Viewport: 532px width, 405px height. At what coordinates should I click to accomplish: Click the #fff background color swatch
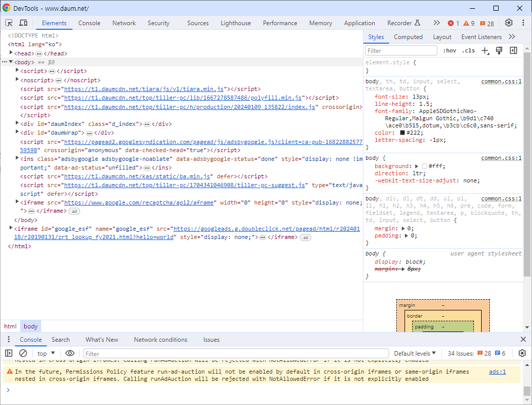click(x=425, y=166)
